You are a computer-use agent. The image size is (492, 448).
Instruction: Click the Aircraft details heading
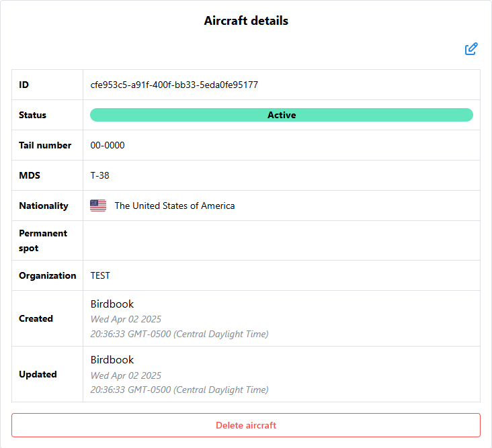click(x=246, y=21)
